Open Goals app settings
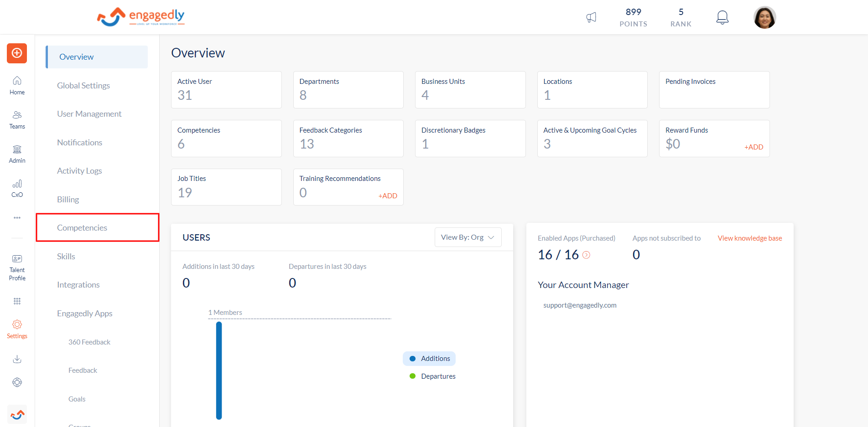The height and width of the screenshot is (427, 868). coord(77,399)
